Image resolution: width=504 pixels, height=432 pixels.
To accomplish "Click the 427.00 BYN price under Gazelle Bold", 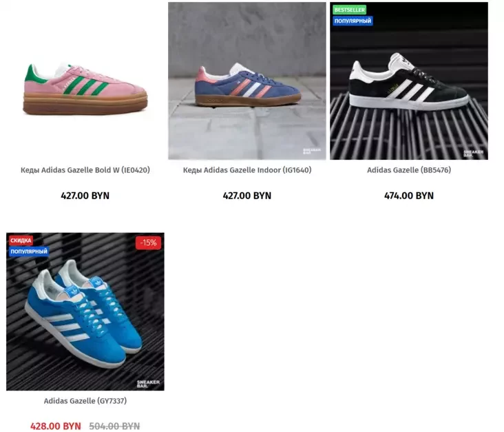I will click(85, 196).
